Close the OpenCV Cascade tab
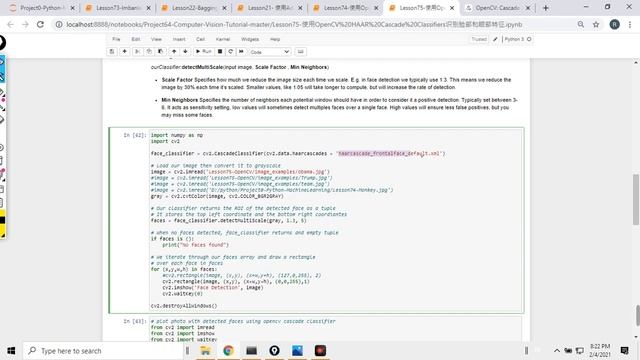 click(528, 8)
